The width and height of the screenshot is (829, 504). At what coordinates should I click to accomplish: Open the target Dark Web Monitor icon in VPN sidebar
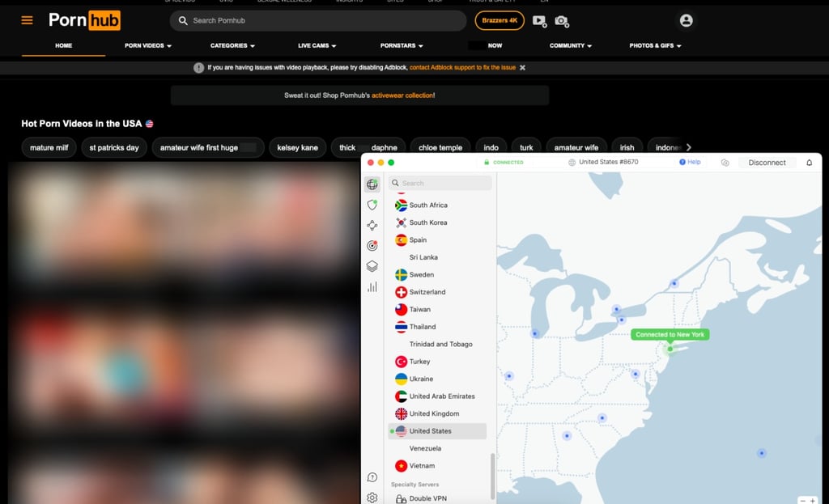pos(372,246)
